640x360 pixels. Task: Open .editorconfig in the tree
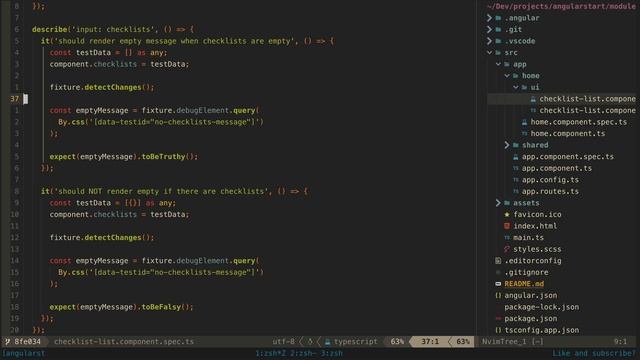(x=533, y=260)
